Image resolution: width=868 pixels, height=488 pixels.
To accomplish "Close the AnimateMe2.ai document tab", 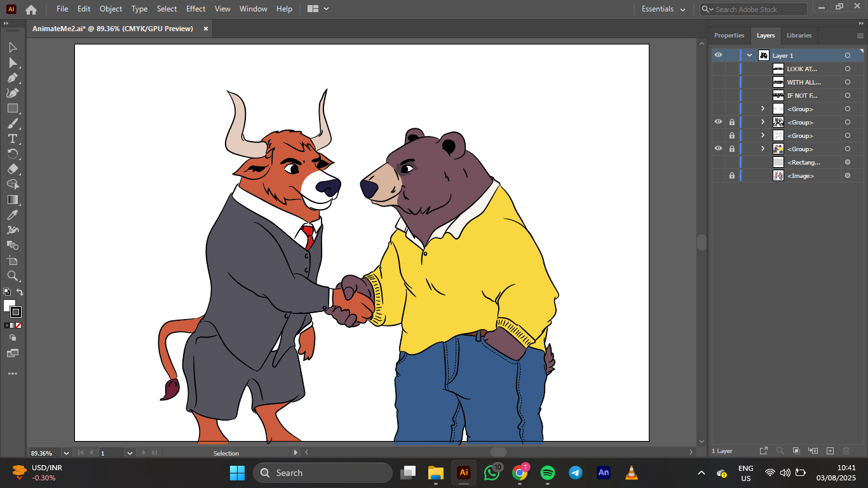I will [205, 29].
